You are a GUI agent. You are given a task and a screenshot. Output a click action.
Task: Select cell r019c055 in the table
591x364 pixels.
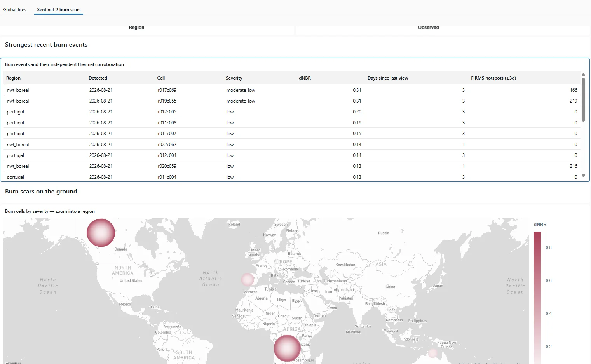167,101
